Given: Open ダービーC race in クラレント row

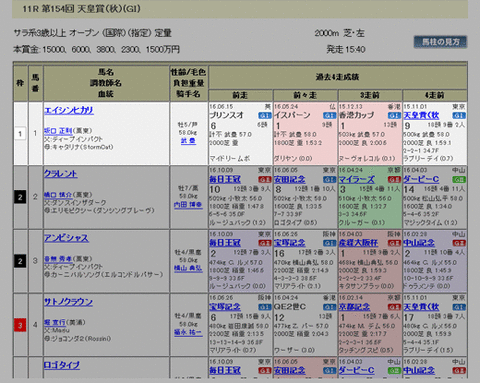Looking at the screenshot, I should point(421,179).
